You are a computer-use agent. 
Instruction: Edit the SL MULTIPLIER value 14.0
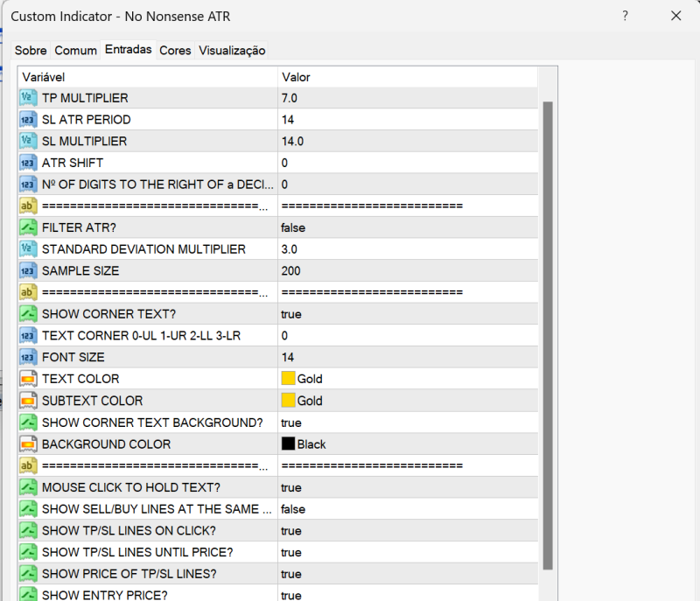click(292, 141)
